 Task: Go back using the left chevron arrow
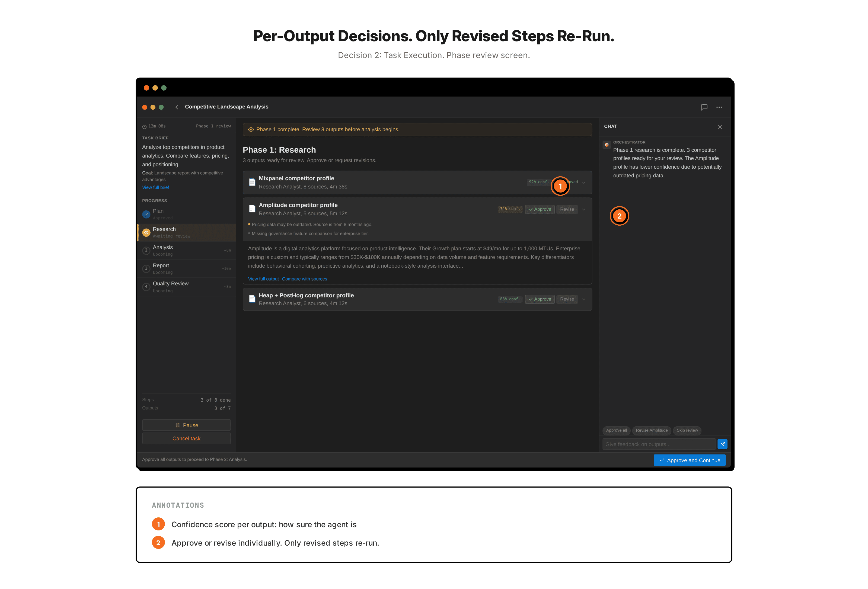tap(177, 107)
